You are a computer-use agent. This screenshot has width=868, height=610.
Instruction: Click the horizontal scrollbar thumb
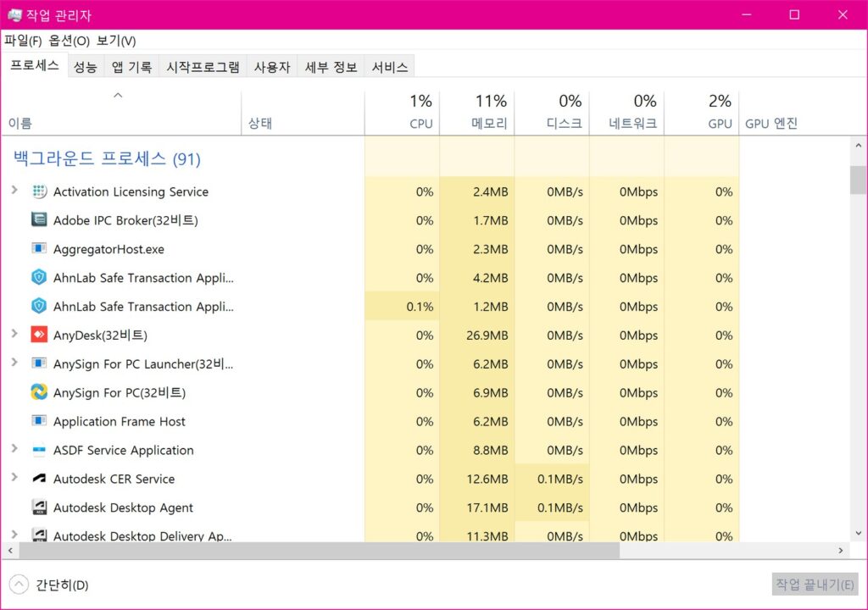tap(320, 550)
